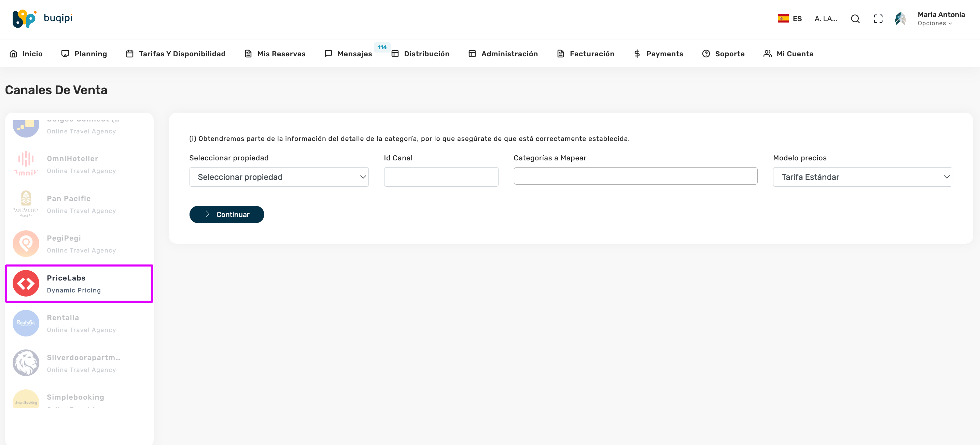The image size is (980, 445).
Task: Click the file icon beside Facturación
Action: 560,54
